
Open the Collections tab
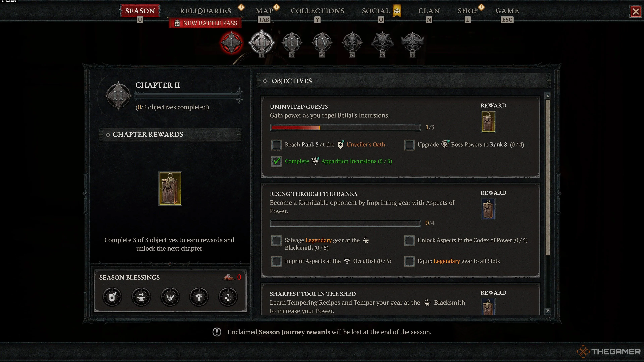(317, 11)
